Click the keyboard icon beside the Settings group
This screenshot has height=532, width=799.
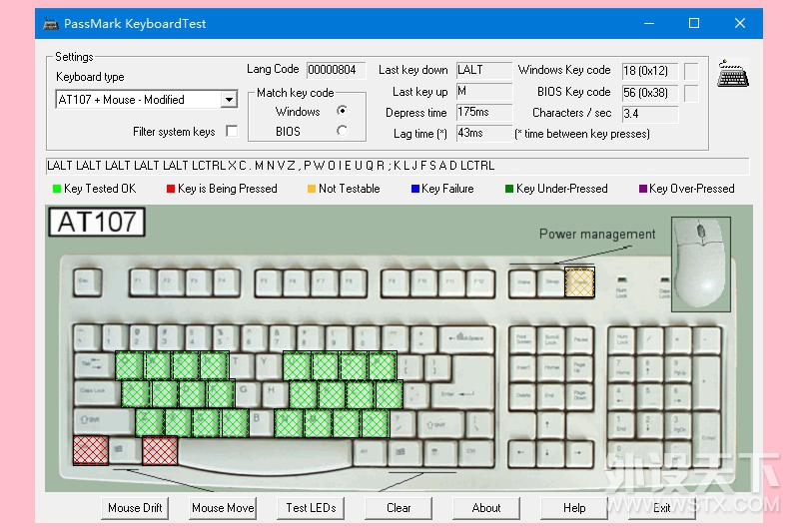click(733, 74)
